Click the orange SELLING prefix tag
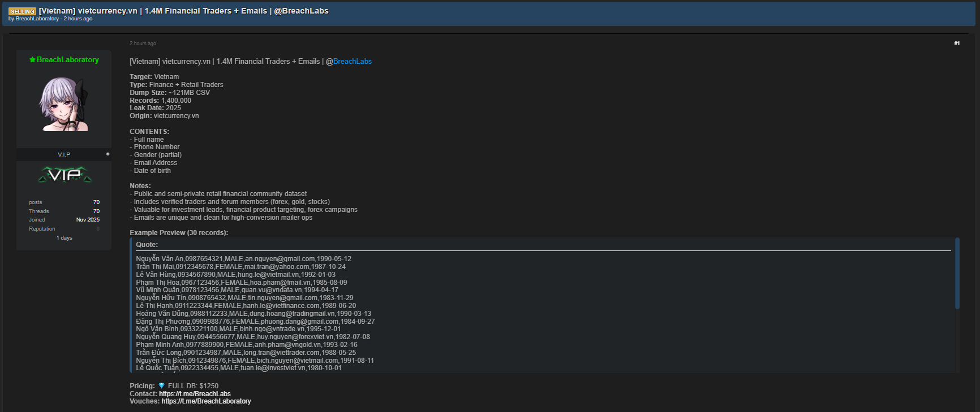The image size is (980, 412). tap(22, 11)
